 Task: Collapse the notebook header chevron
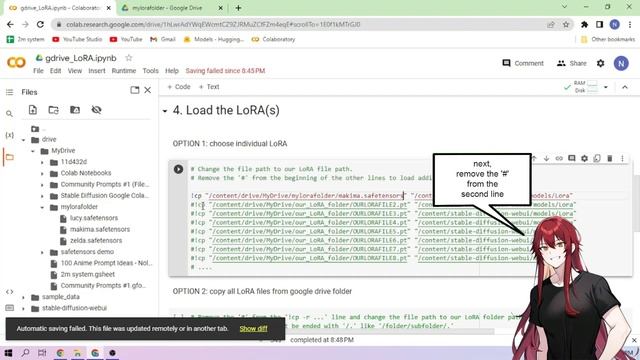point(624,87)
